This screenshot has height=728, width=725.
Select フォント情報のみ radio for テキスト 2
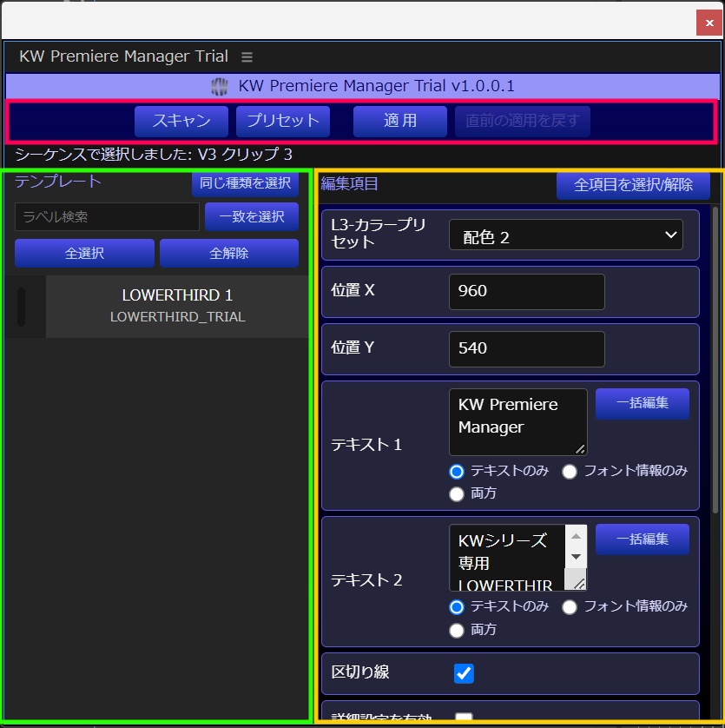pyautogui.click(x=570, y=607)
